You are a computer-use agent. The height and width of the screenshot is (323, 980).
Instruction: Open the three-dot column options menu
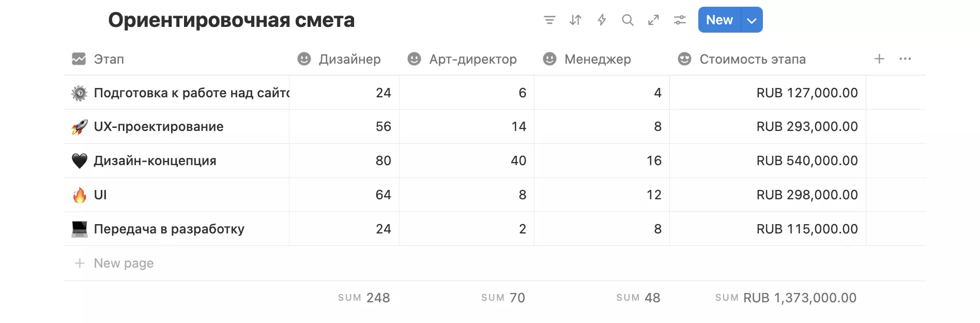pos(905,59)
